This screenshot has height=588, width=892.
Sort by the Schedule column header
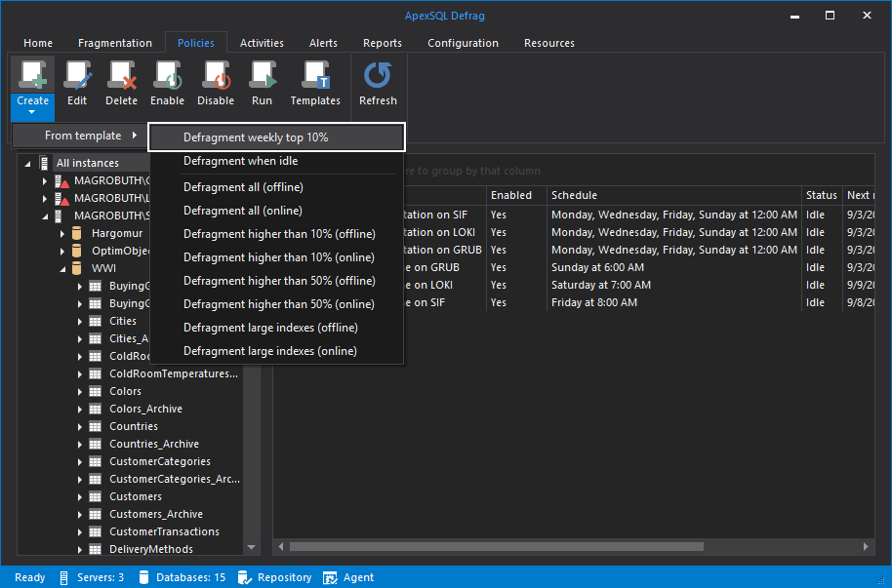(x=674, y=195)
